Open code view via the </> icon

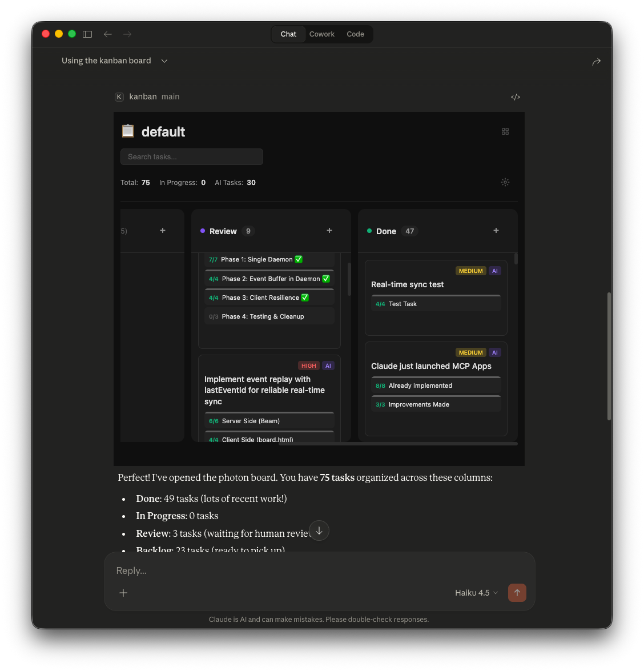point(516,97)
